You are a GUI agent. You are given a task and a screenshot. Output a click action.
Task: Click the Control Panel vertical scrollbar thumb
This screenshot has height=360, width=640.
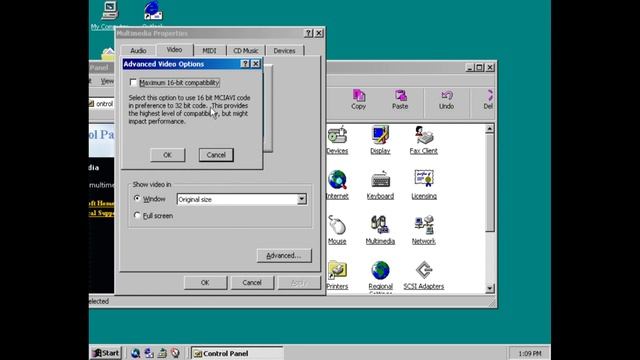click(x=490, y=183)
